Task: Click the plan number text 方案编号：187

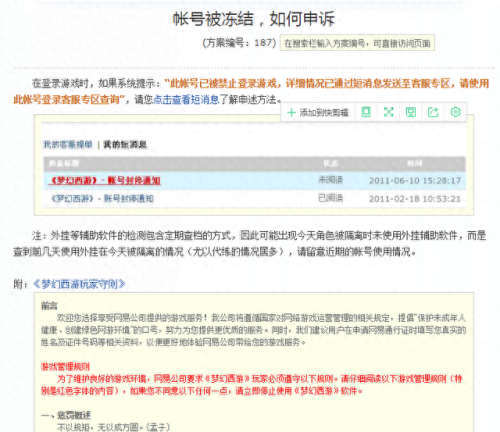Action: 239,43
